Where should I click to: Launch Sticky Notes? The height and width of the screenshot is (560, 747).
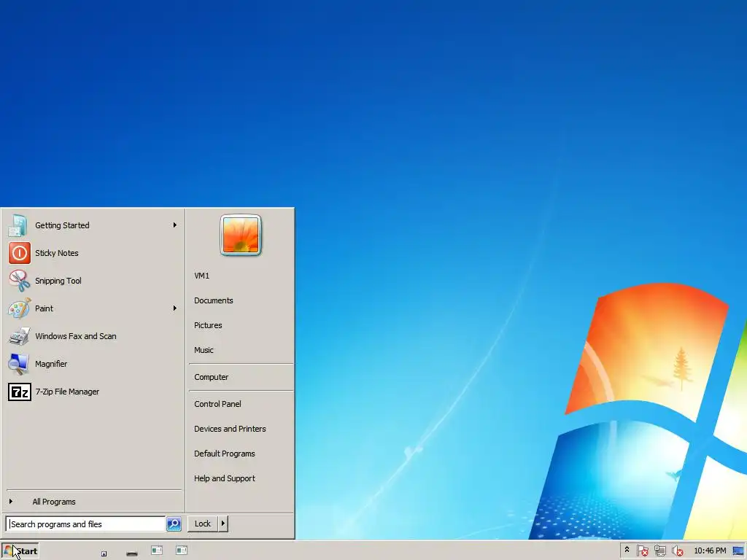[93, 253]
